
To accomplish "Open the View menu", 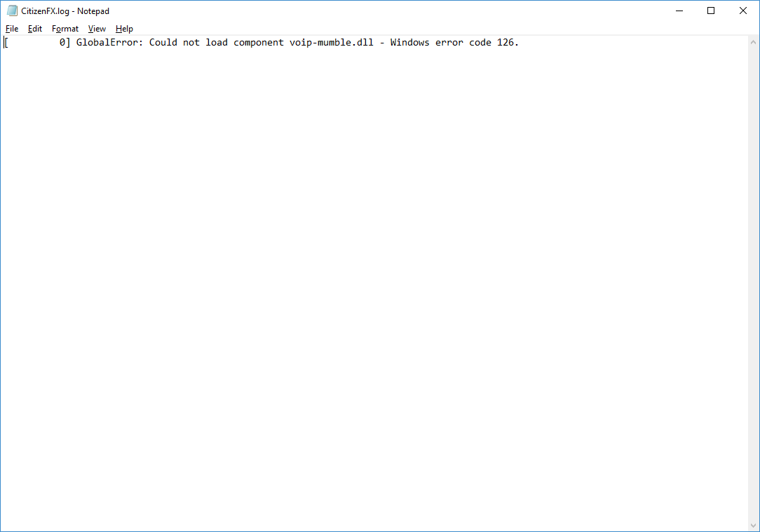I will tap(97, 29).
